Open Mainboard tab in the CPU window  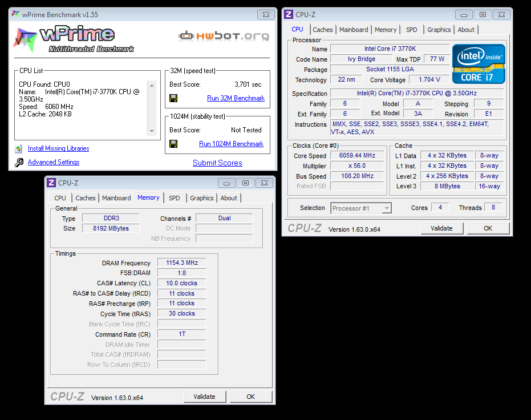[x=354, y=30]
